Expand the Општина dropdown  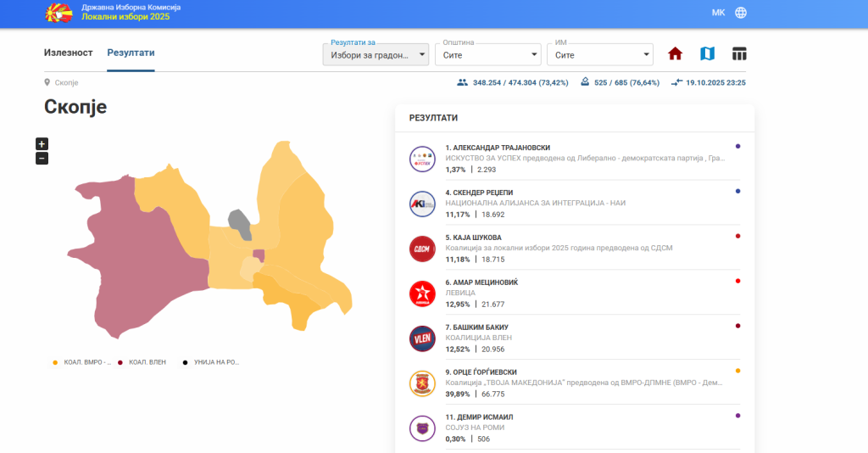point(487,55)
